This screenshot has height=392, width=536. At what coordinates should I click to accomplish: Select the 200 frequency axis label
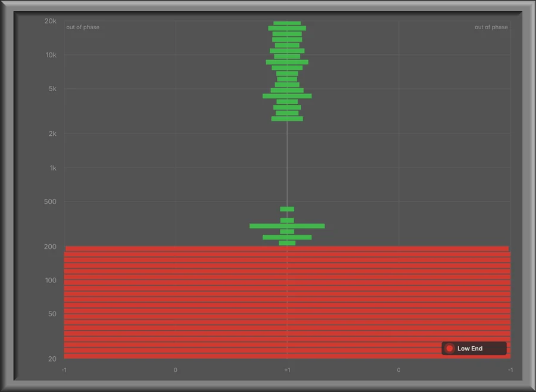(x=50, y=247)
